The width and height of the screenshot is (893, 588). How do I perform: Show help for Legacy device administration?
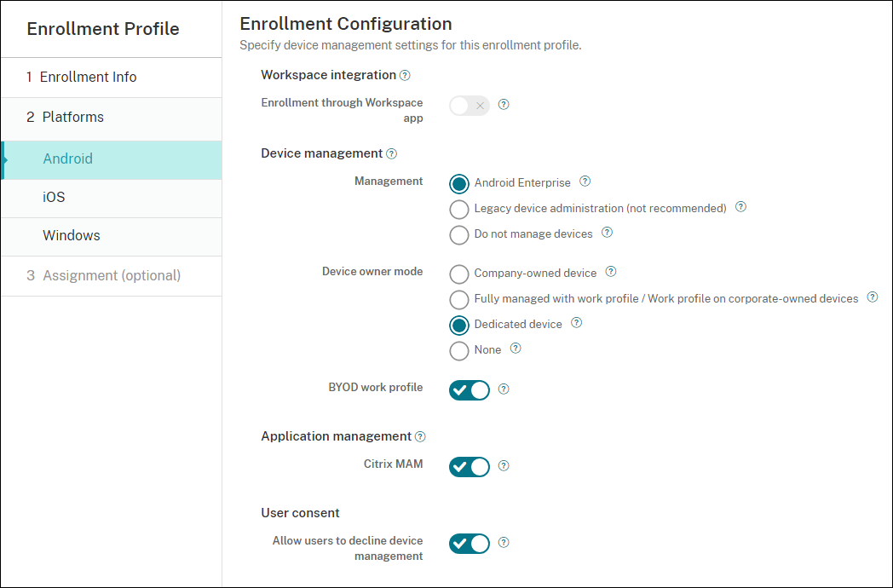740,207
